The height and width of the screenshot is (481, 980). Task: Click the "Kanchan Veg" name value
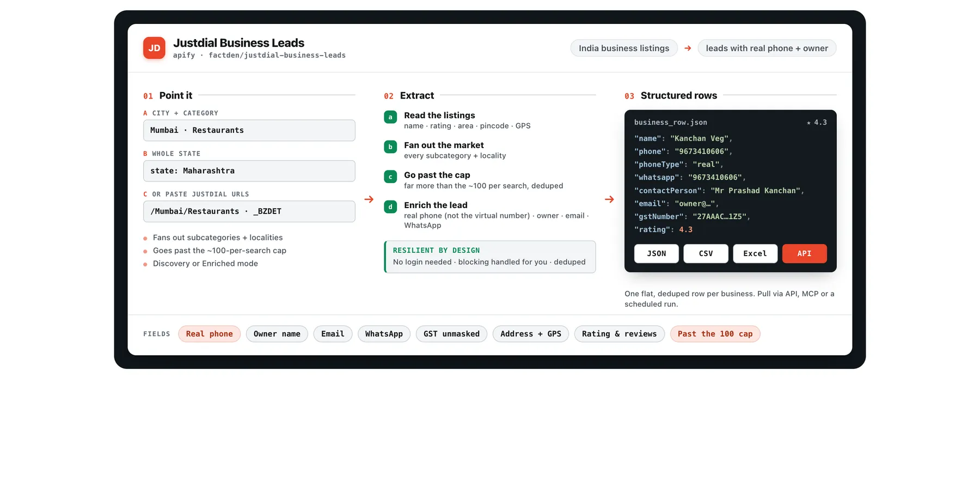pos(699,138)
